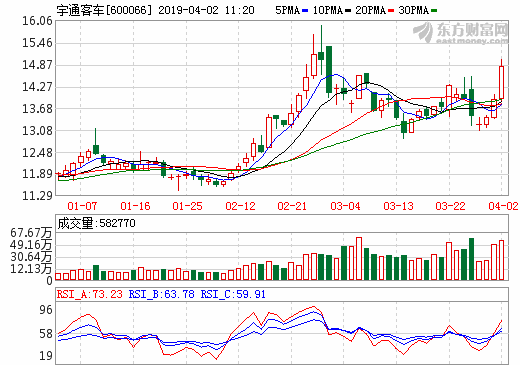Click the date label 02-21
The image size is (520, 365).
292,206
